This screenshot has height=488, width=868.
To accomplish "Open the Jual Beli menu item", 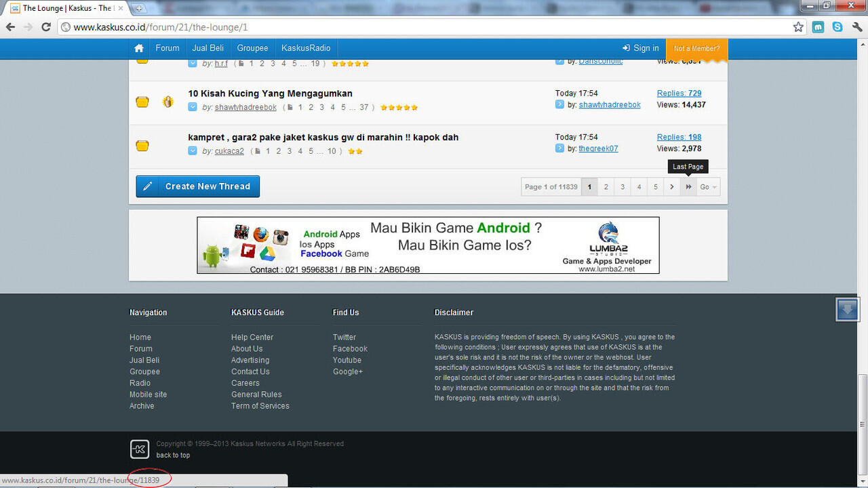I will pos(208,48).
